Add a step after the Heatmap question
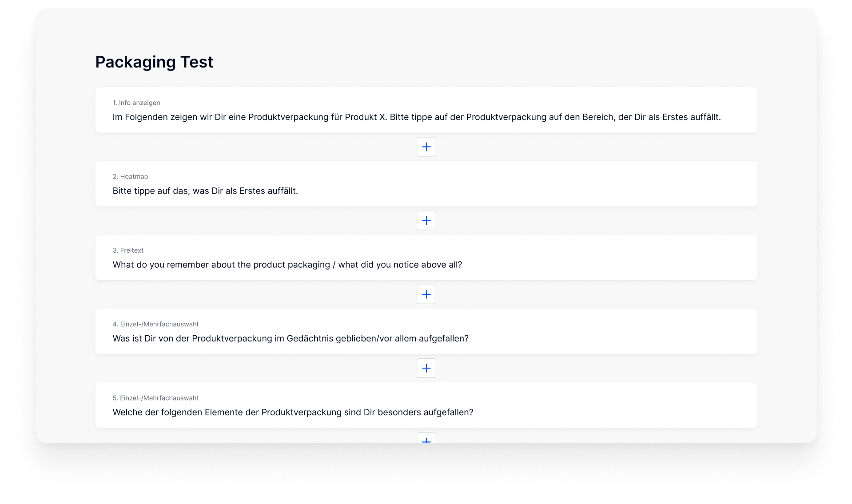The width and height of the screenshot is (852, 504). pos(426,221)
